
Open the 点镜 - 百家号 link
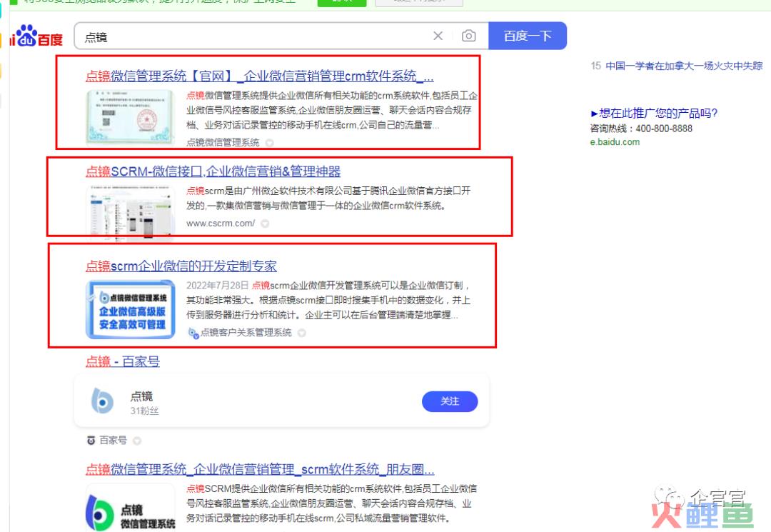pyautogui.click(x=123, y=361)
